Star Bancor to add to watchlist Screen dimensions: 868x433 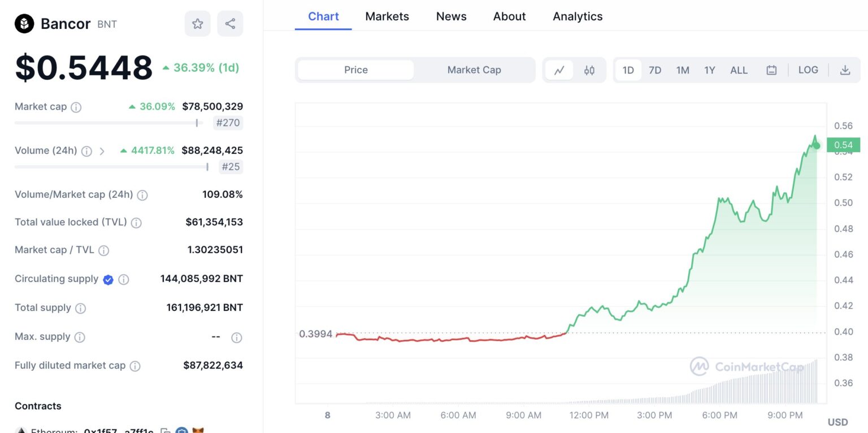click(x=197, y=24)
